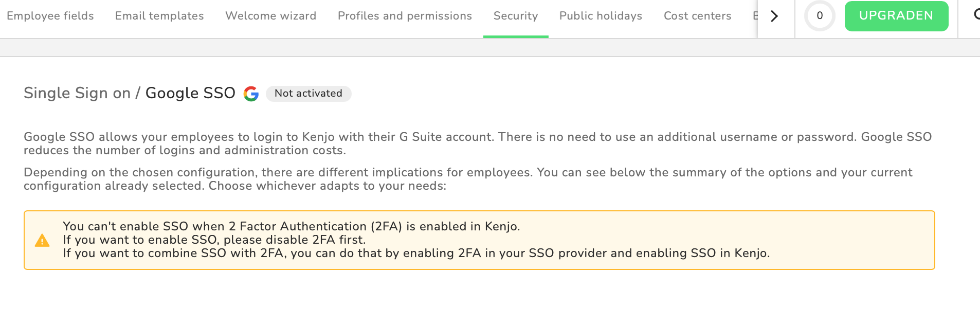This screenshot has width=980, height=326.
Task: Switch to the Email templates tab
Action: pyautogui.click(x=159, y=16)
